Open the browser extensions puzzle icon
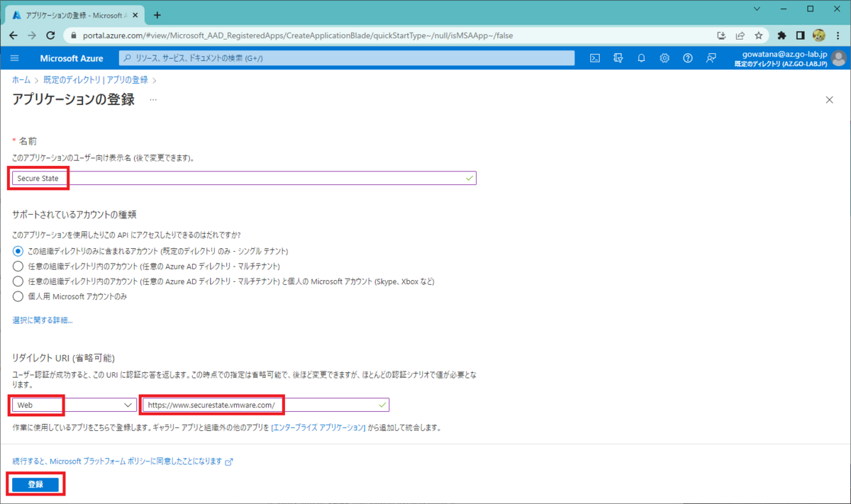Screen dimensions: 851x504 click(782, 35)
